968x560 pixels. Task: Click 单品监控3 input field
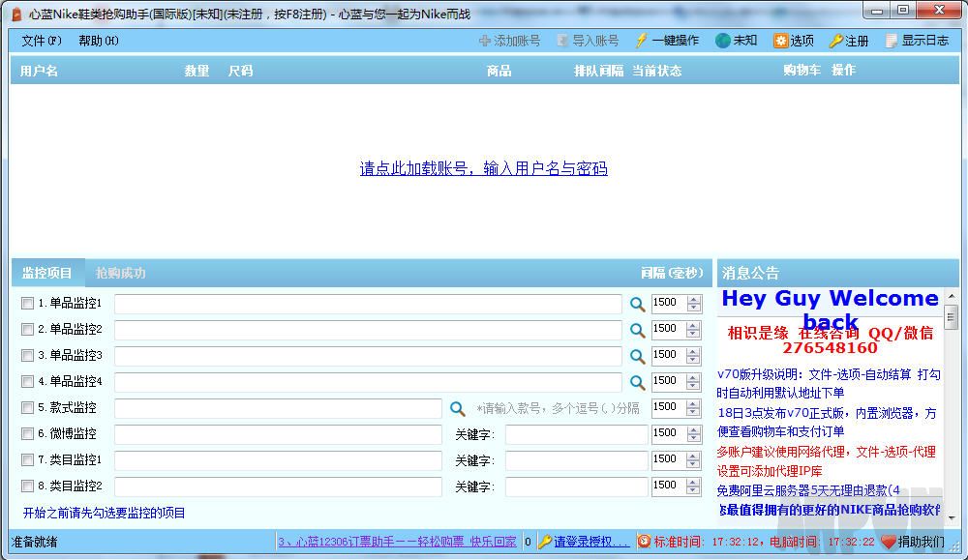point(368,355)
